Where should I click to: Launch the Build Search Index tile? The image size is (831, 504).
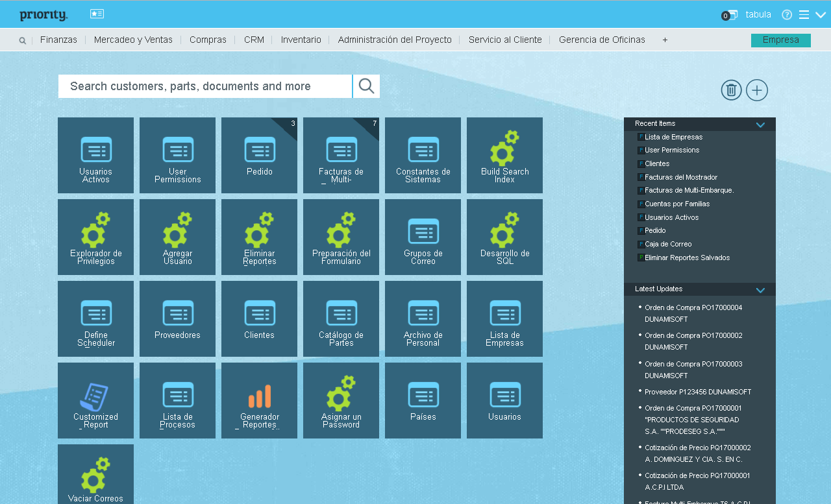tap(504, 156)
